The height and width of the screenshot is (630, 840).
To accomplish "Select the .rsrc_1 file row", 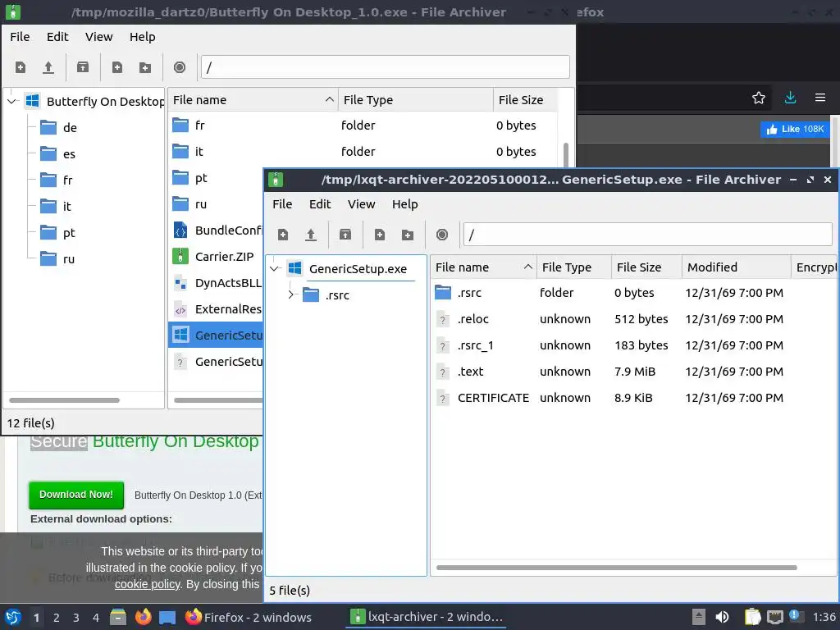I will 634,345.
